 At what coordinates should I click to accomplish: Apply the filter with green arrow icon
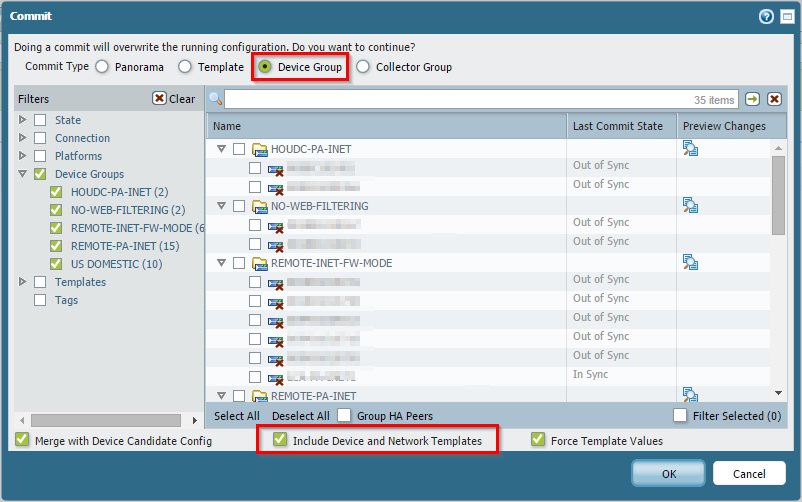pos(752,99)
